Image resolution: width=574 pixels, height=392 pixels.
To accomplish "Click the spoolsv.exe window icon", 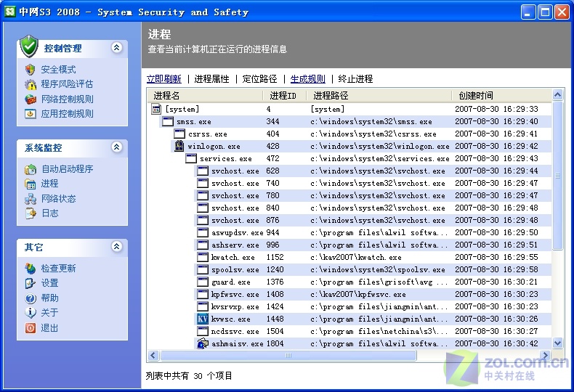I will point(203,269).
